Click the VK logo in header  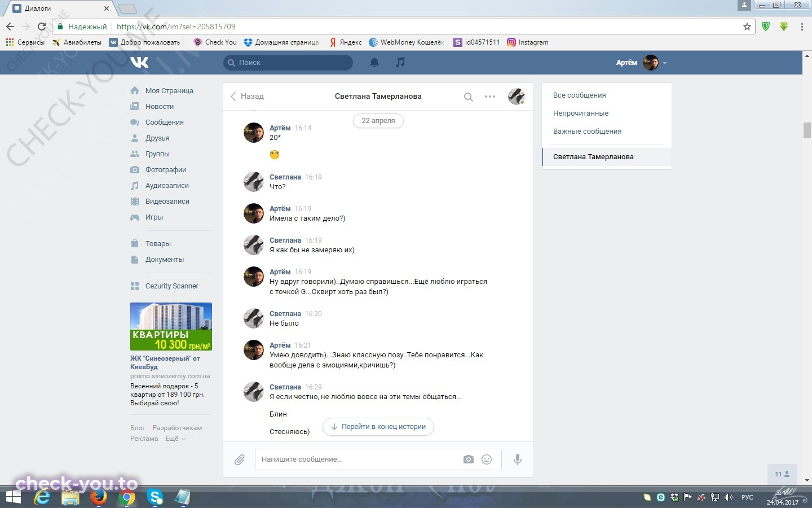click(139, 62)
